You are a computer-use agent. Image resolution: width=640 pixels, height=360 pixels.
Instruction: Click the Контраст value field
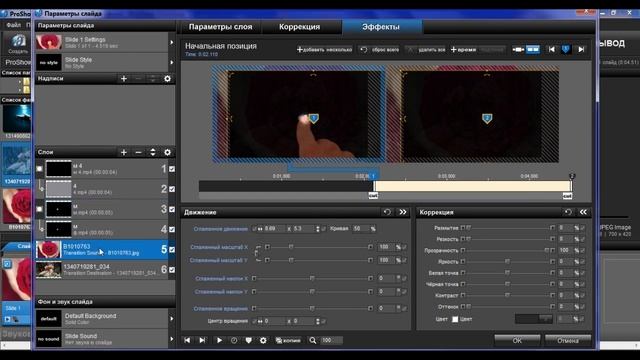[566, 295]
